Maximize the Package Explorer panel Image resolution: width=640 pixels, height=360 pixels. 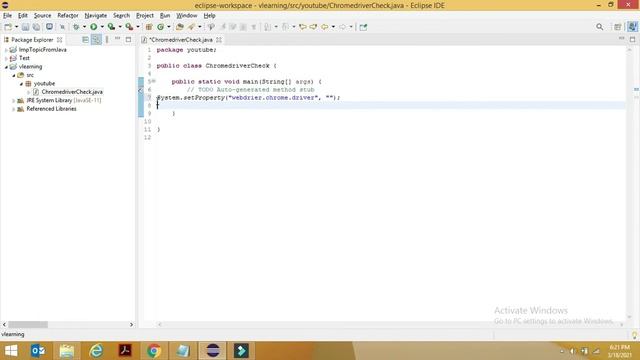point(128,39)
